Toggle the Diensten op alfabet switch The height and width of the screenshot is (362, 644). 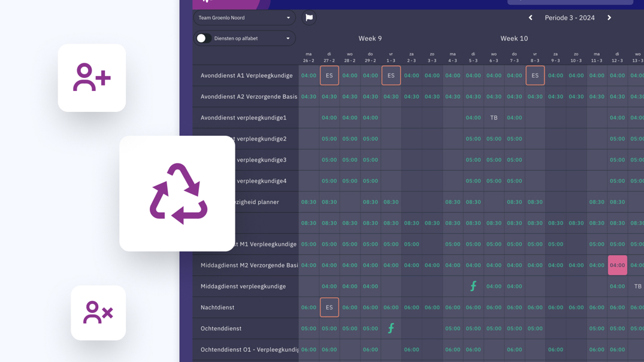tap(203, 38)
